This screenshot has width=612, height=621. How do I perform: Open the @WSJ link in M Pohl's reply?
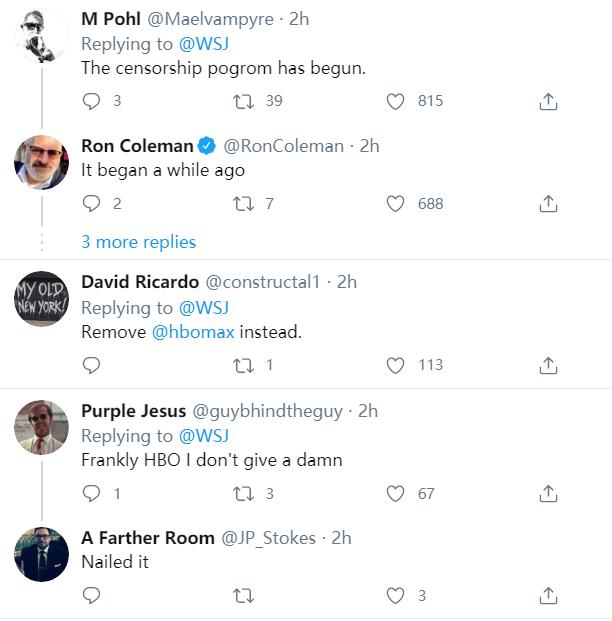[x=203, y=44]
